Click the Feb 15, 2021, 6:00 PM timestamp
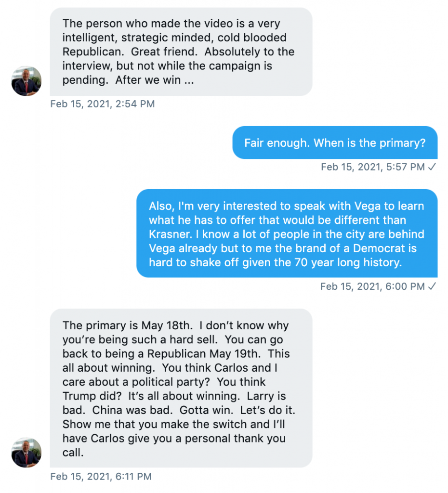448x493 pixels. 372,286
